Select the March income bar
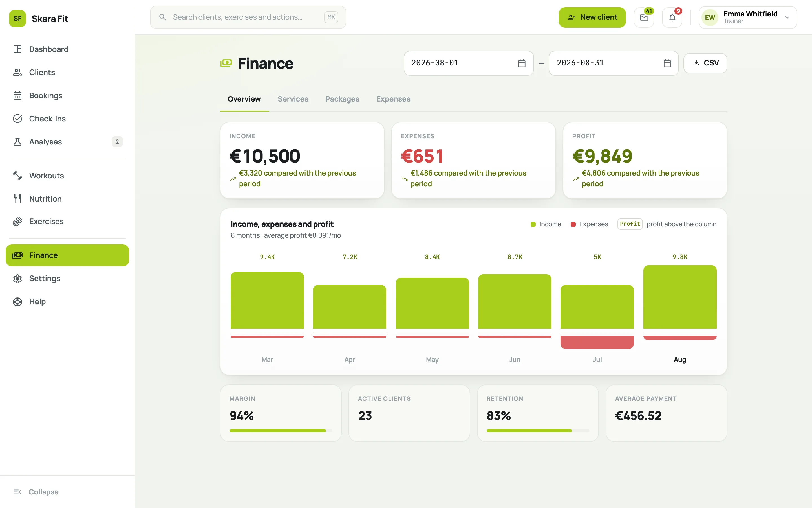This screenshot has width=812, height=508. point(267,300)
